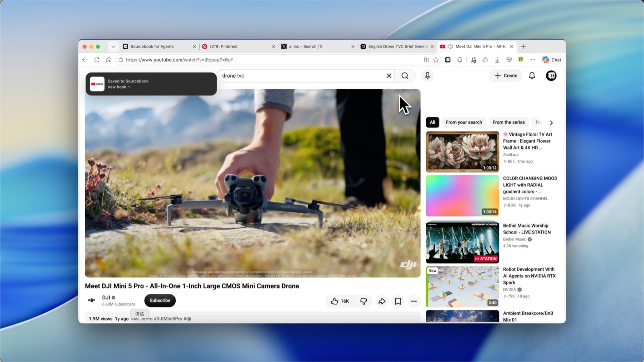Switch to the ai tvc - Search / X tab
Screen dimensions: 644x362
318,47
